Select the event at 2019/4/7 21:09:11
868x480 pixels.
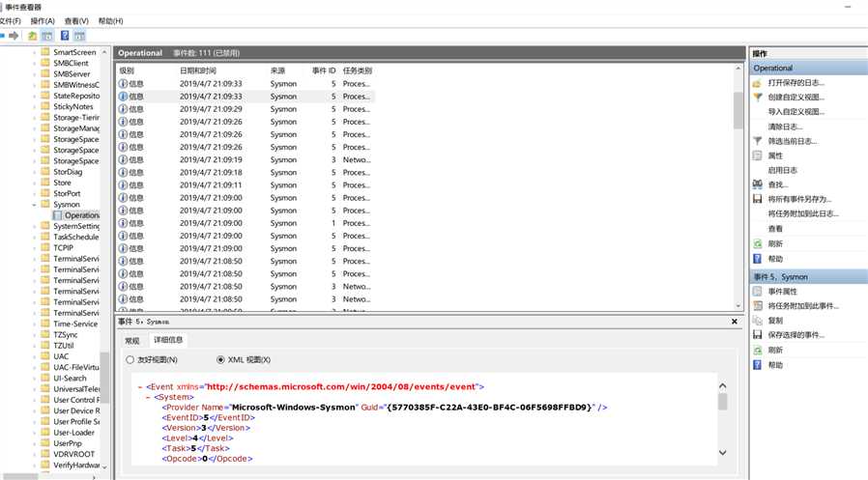[246, 185]
